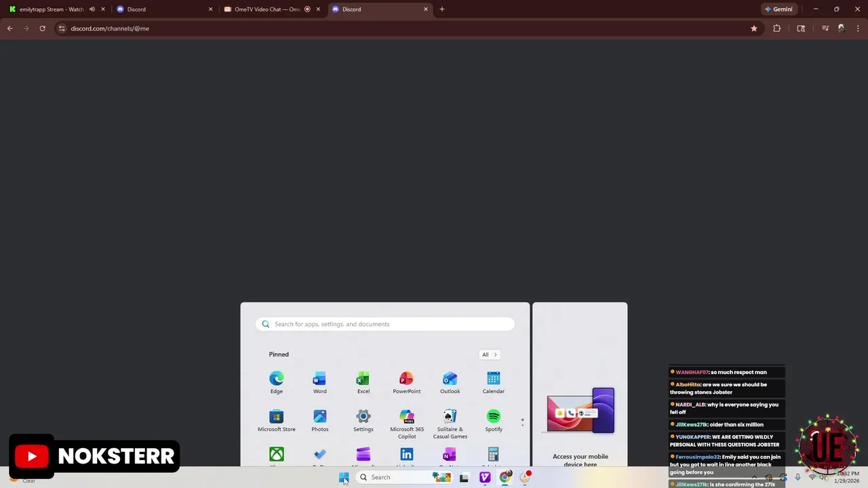Mute the emilytrapp Stream tab audio
Viewport: 868px width, 488px height.
(92, 9)
